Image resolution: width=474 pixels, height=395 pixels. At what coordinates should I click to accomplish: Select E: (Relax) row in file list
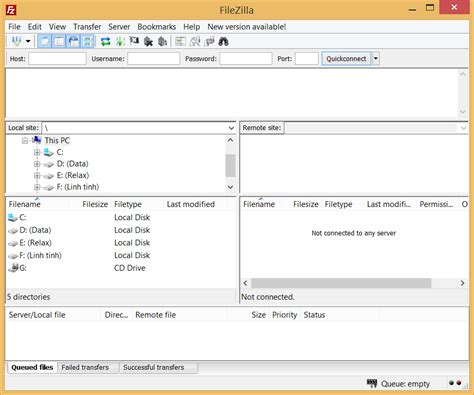[x=120, y=243]
